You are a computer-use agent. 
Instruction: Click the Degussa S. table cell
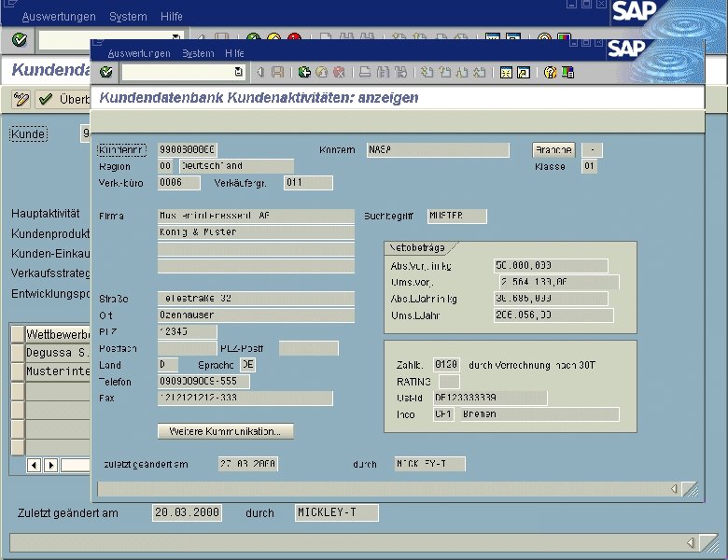coord(58,353)
